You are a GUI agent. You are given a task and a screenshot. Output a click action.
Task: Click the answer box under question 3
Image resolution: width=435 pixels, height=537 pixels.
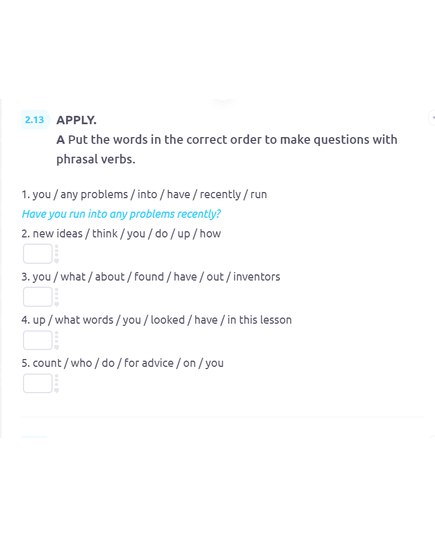38,297
